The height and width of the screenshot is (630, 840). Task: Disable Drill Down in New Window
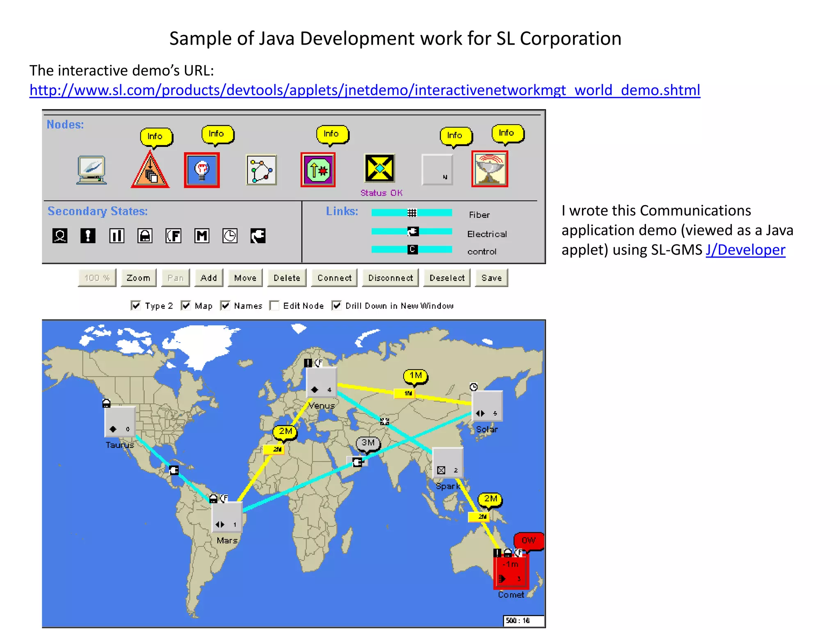pyautogui.click(x=337, y=306)
